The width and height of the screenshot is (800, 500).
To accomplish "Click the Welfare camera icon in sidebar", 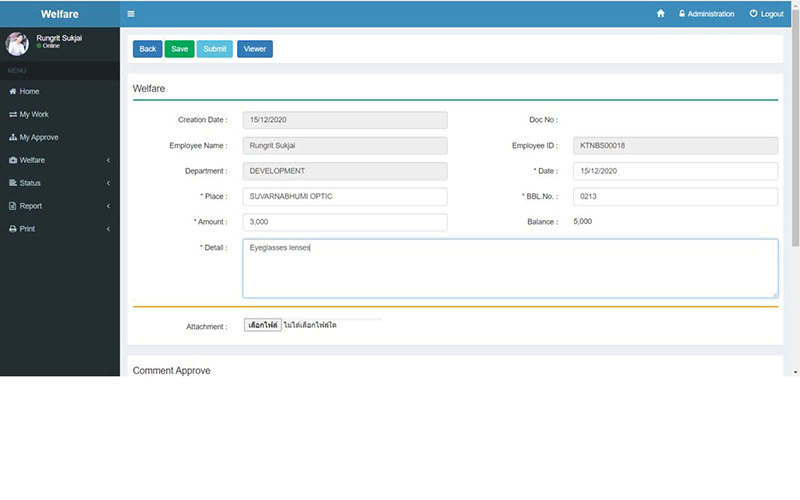I will [13, 160].
